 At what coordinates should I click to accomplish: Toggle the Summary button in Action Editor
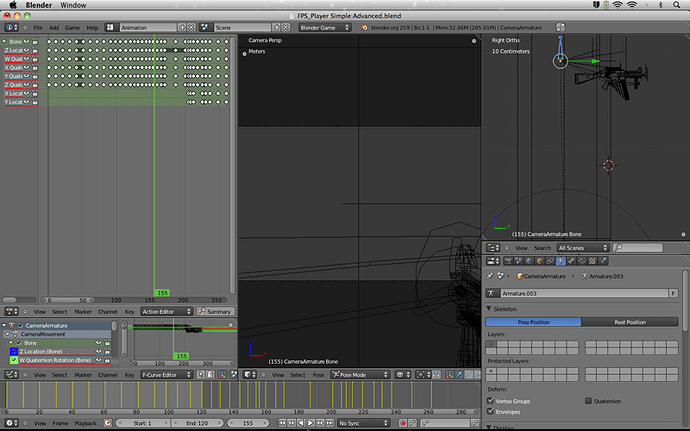click(x=214, y=311)
